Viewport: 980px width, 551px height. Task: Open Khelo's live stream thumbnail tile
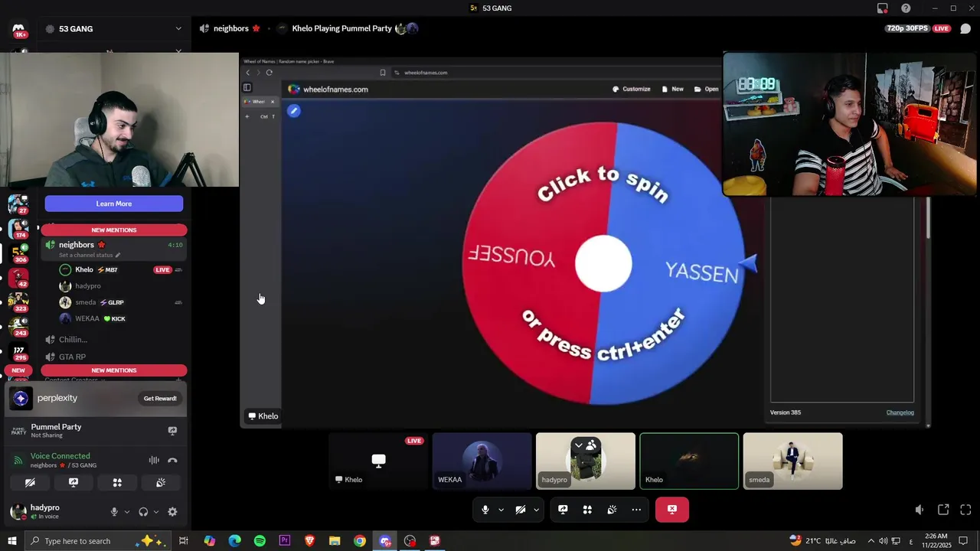378,461
